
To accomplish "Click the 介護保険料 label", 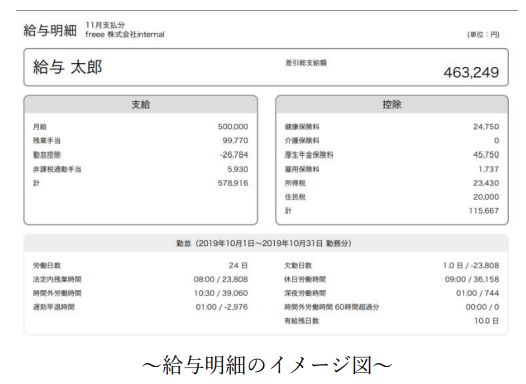I will [302, 141].
